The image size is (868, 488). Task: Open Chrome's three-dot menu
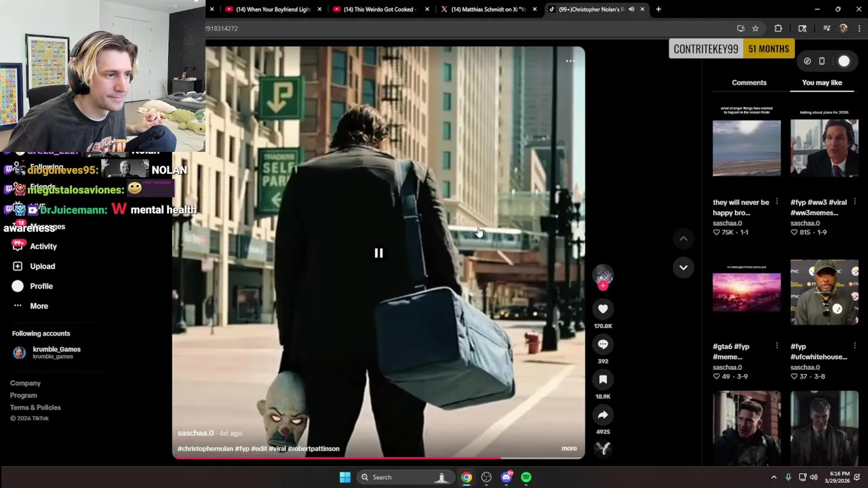coord(860,28)
